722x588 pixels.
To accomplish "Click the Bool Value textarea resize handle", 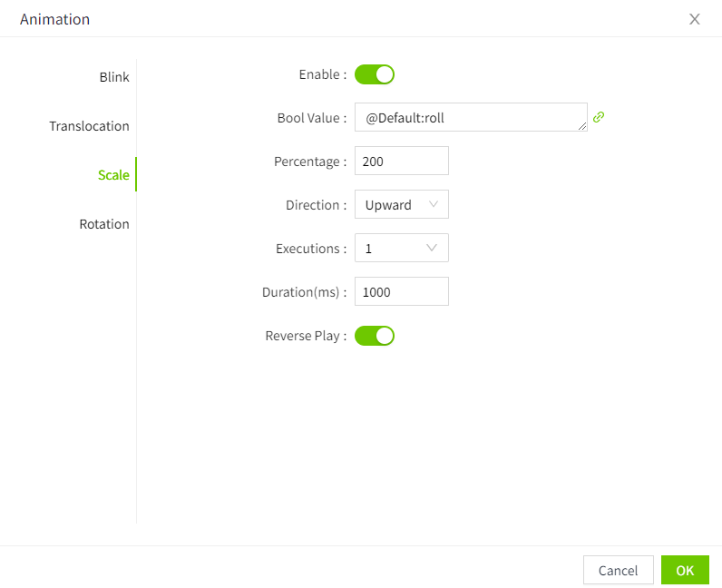I will pyautogui.click(x=582, y=126).
